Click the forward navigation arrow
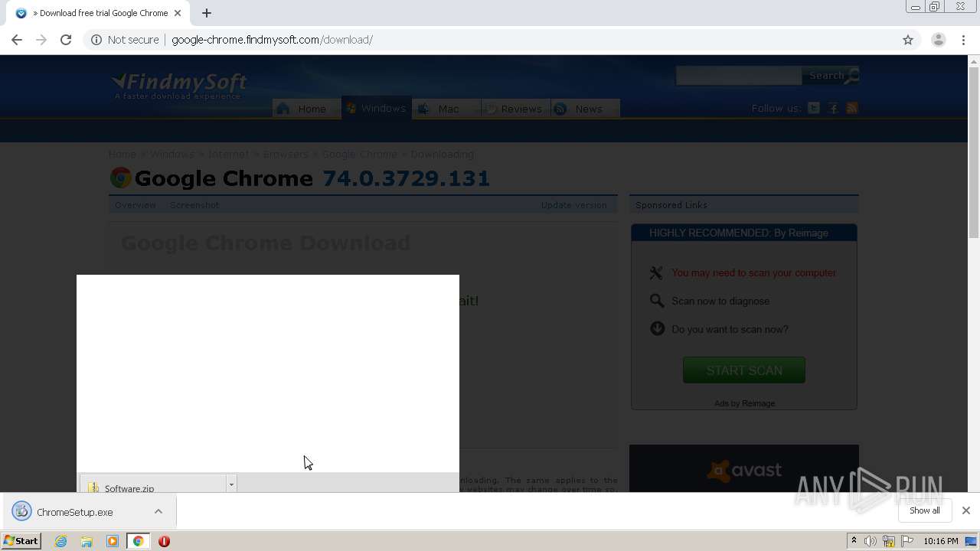Screen dimensions: 980x551 click(x=41, y=40)
